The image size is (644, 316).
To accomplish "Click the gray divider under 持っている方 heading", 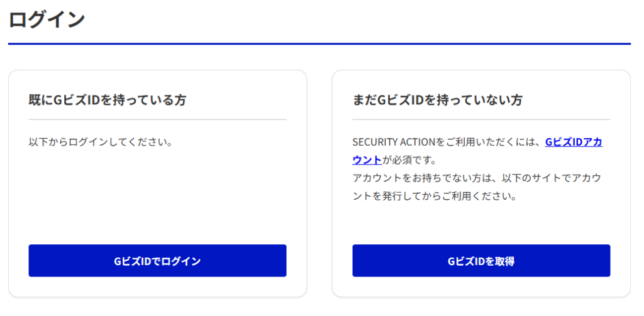I will click(x=157, y=119).
